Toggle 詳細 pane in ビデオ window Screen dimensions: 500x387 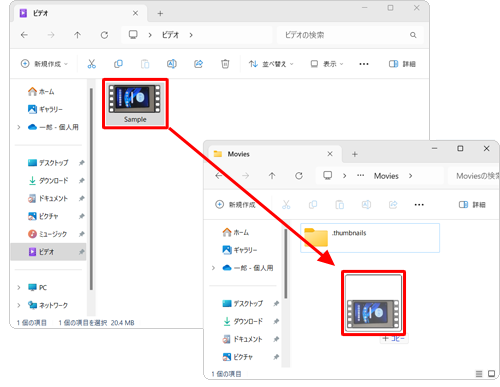pos(402,64)
